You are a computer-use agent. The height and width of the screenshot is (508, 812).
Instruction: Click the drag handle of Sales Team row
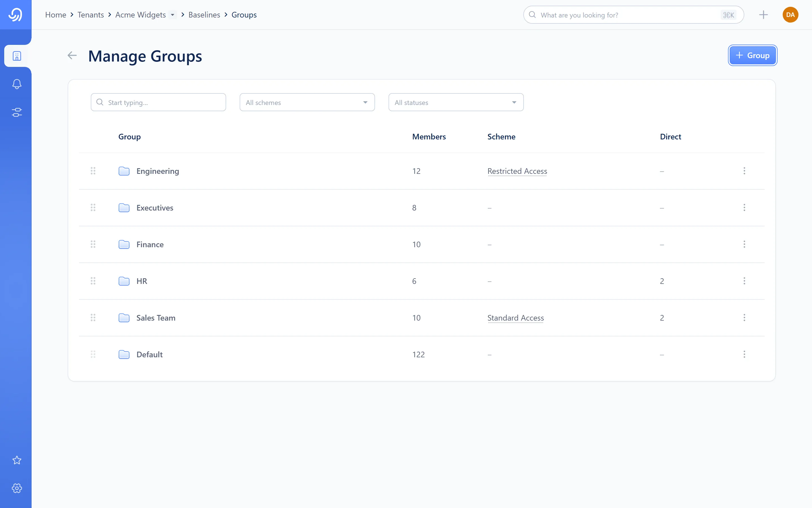93,318
